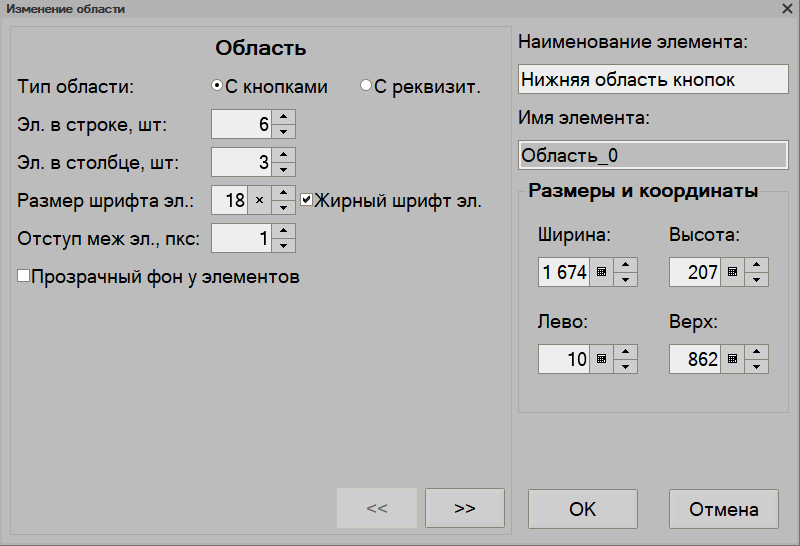Disable Жирный шрифт эл. checkbox
The image size is (800, 546).
click(x=307, y=200)
